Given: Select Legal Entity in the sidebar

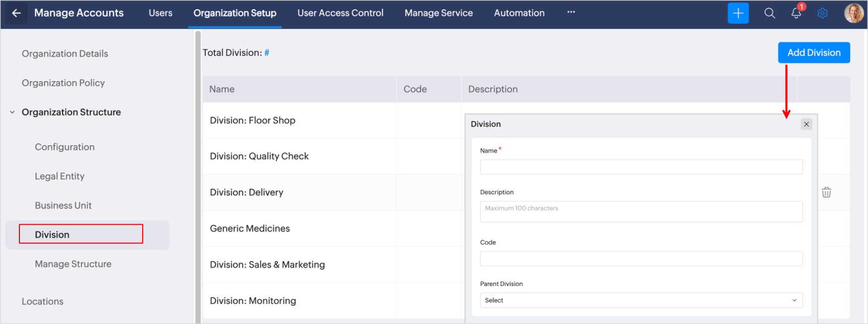Looking at the screenshot, I should coord(59,176).
